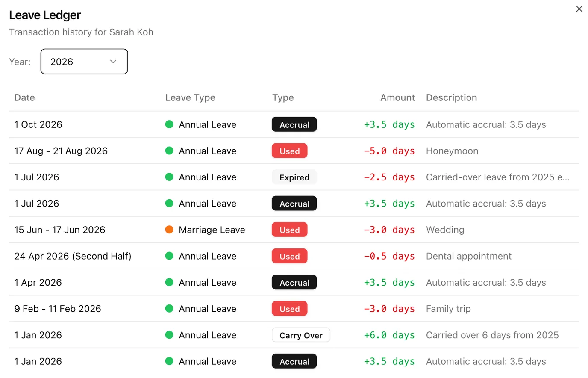Click the Honeymoon description
Image resolution: width=588 pixels, height=378 pixels.
pyautogui.click(x=452, y=151)
